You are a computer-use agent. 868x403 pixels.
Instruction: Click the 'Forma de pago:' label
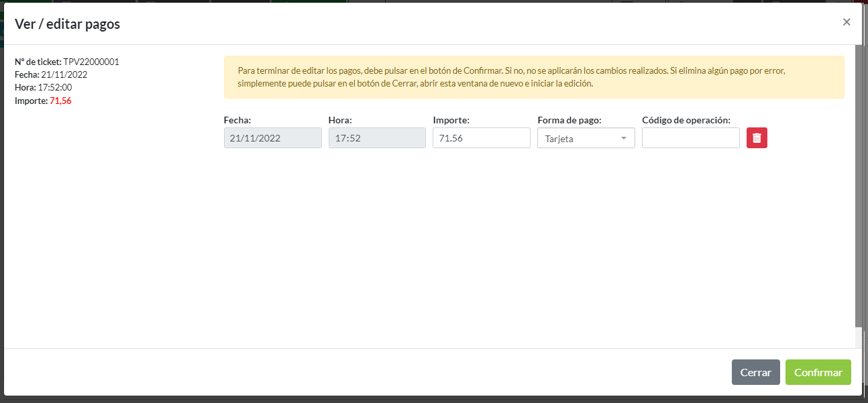pos(569,120)
